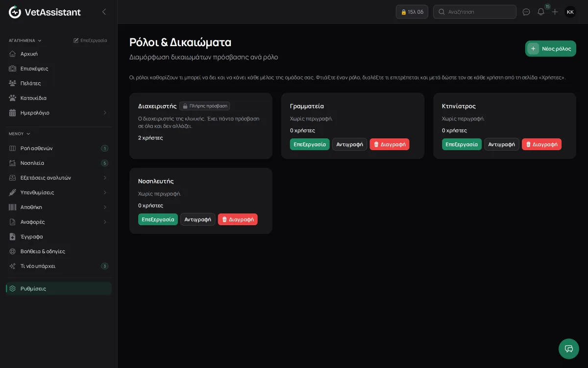Go to Νοσηλεία in the sidebar
The image size is (588, 368).
click(x=59, y=163)
